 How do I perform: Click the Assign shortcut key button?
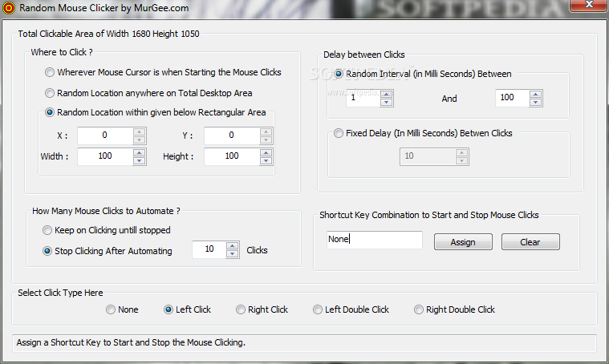click(463, 242)
